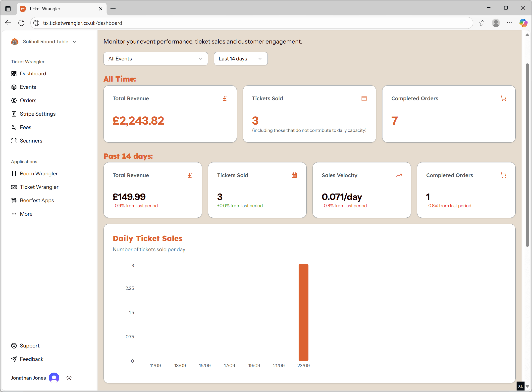The height and width of the screenshot is (392, 532).
Task: Click the Stripe Settings receipt icon
Action: coord(14,114)
